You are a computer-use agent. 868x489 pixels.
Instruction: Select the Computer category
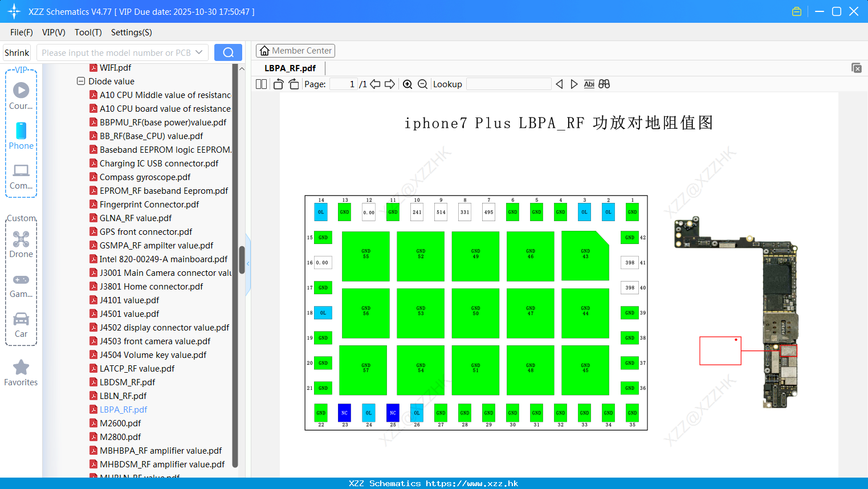21,177
